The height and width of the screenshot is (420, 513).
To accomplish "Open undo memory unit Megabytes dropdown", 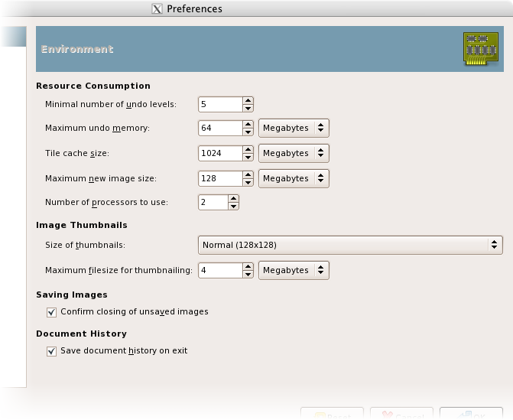I will coord(294,128).
